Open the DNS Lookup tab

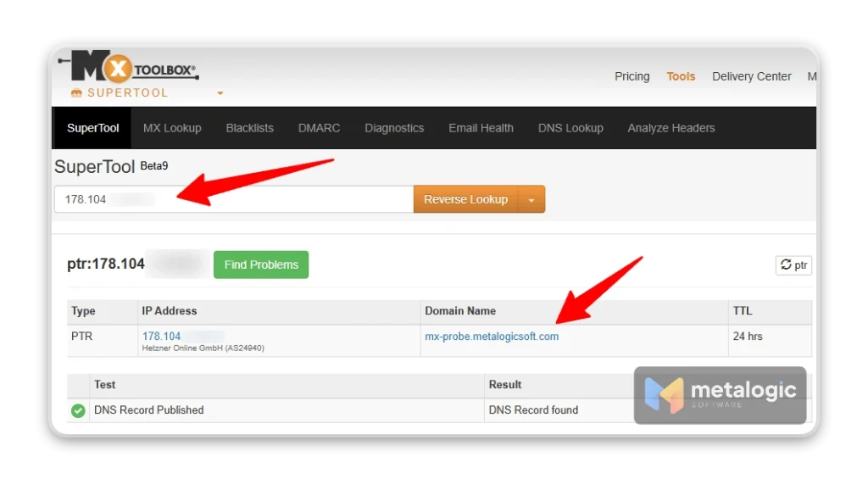tap(570, 128)
